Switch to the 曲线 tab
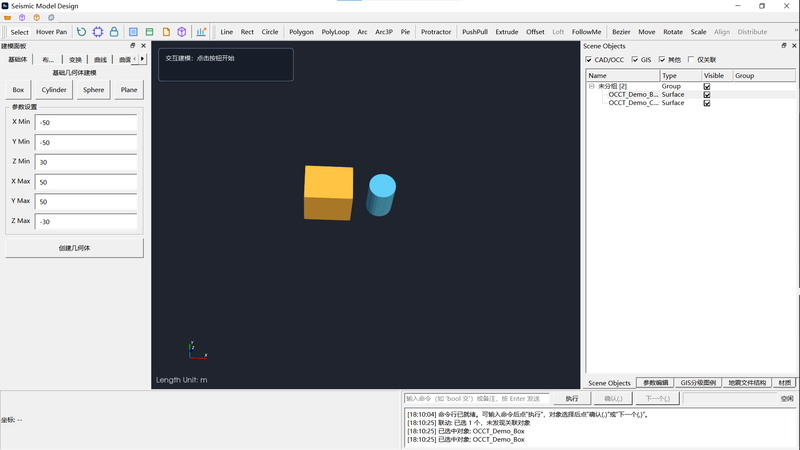Image resolution: width=800 pixels, height=450 pixels. point(101,60)
